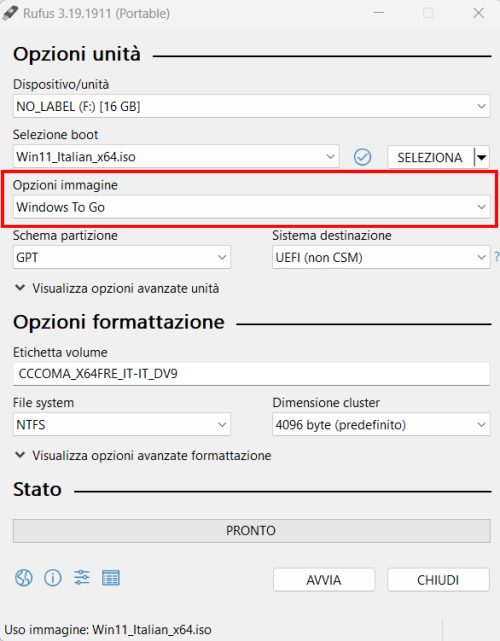Click the Opzioni formattazione heading
The width and height of the screenshot is (500, 641).
click(119, 322)
